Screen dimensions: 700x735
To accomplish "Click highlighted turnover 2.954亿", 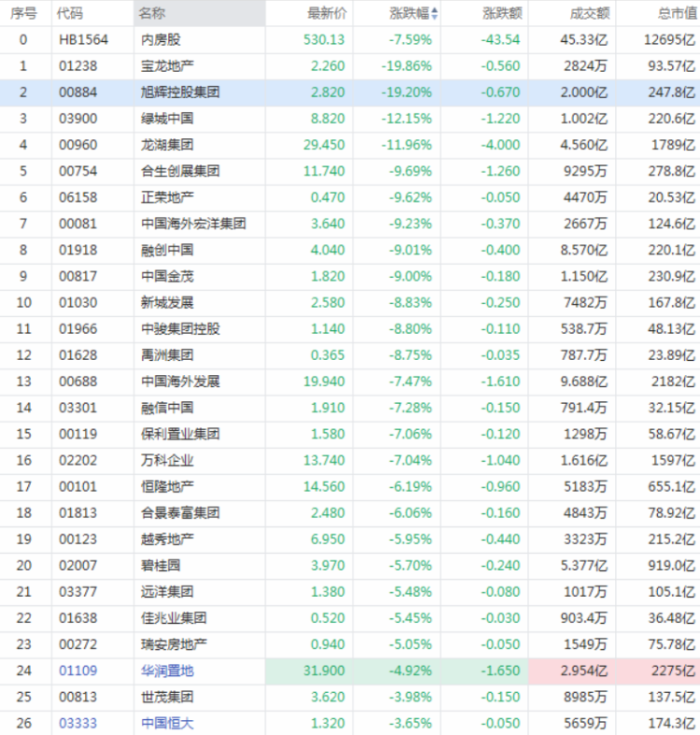I will tap(583, 671).
